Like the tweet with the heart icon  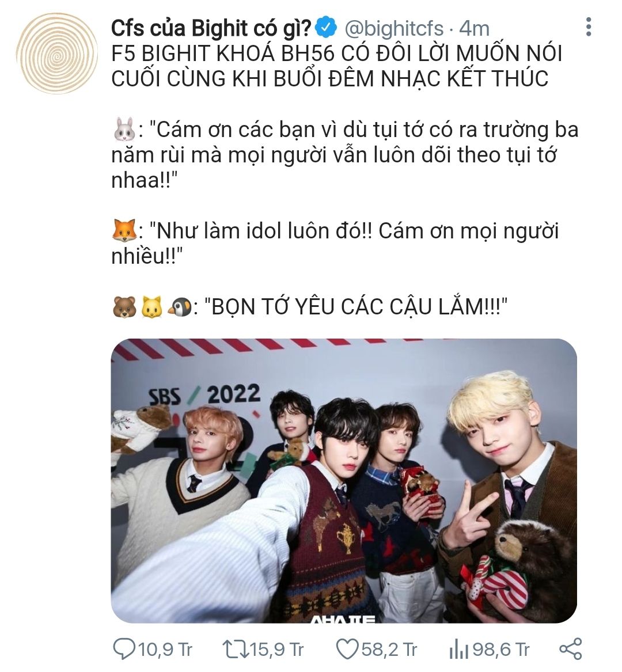pyautogui.click(x=348, y=650)
